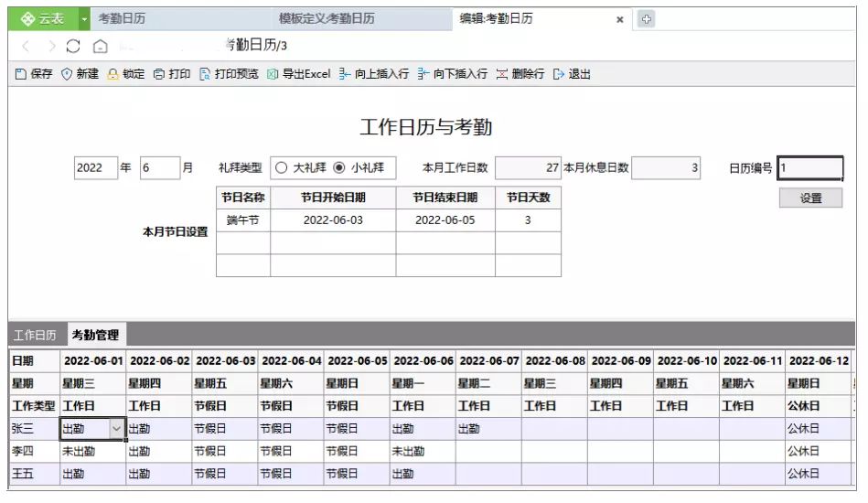
Task: Click 星期六 under 2022-06-11
Action: 752,383
